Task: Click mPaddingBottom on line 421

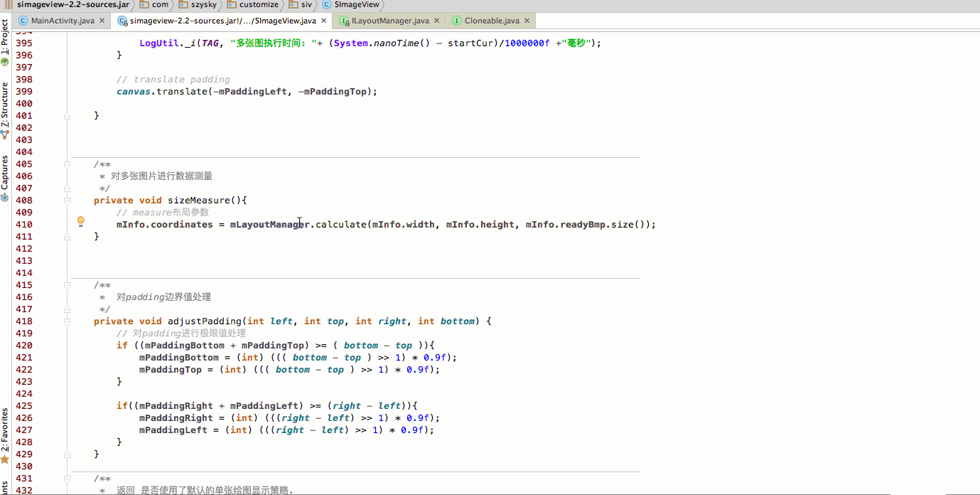Action: (x=179, y=358)
